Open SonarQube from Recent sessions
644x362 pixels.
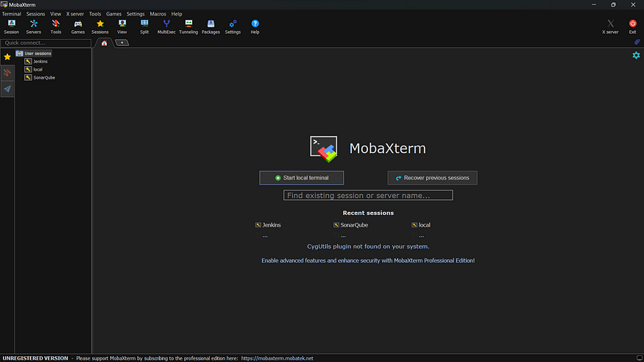351,225
